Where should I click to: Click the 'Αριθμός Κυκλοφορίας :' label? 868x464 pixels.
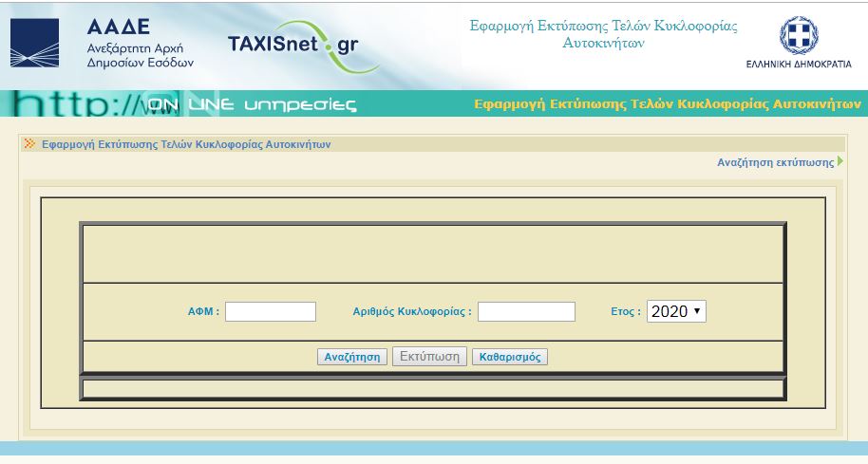[x=411, y=311]
